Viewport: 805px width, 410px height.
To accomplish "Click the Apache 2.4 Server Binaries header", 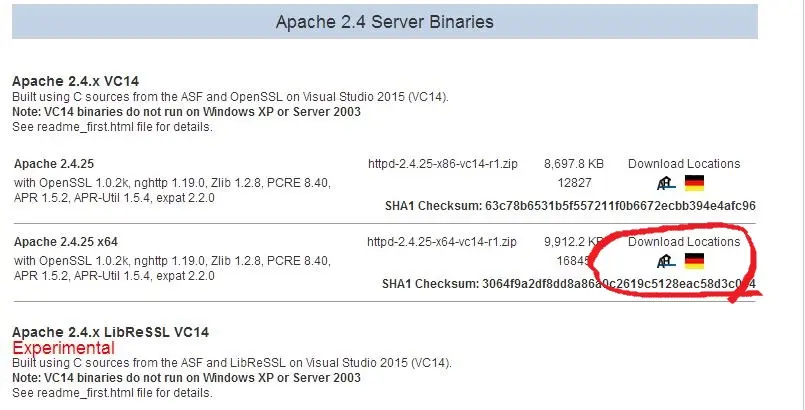I will click(x=385, y=22).
